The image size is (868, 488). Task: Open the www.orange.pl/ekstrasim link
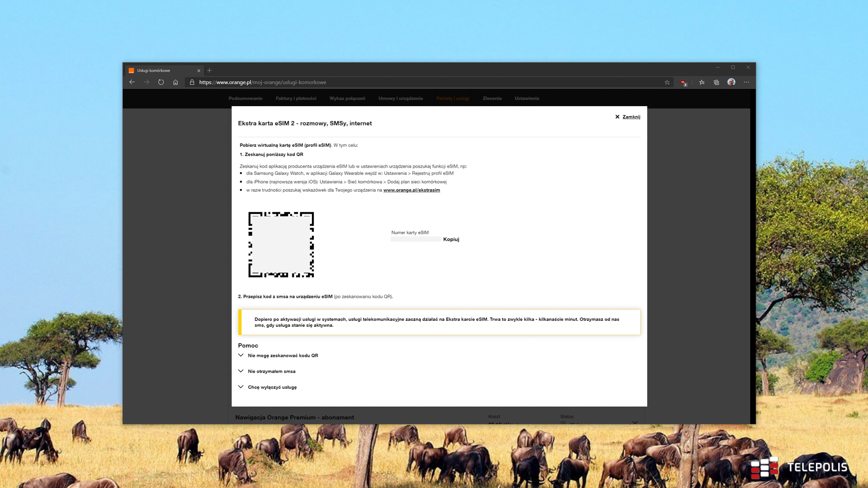[x=411, y=190]
